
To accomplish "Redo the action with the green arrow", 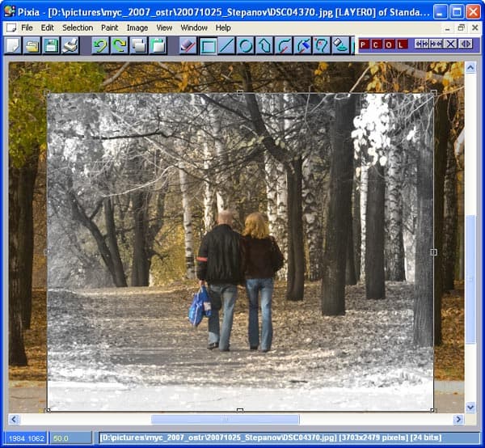I will [x=120, y=46].
